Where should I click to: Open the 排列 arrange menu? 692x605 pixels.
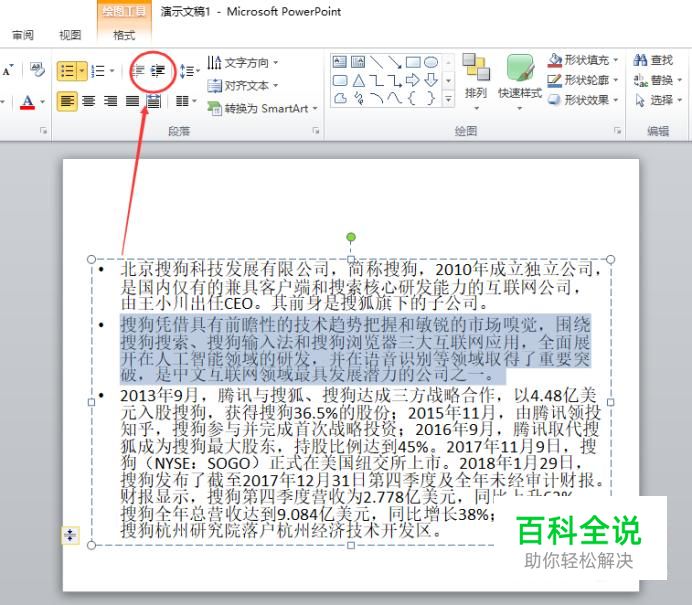pos(476,82)
